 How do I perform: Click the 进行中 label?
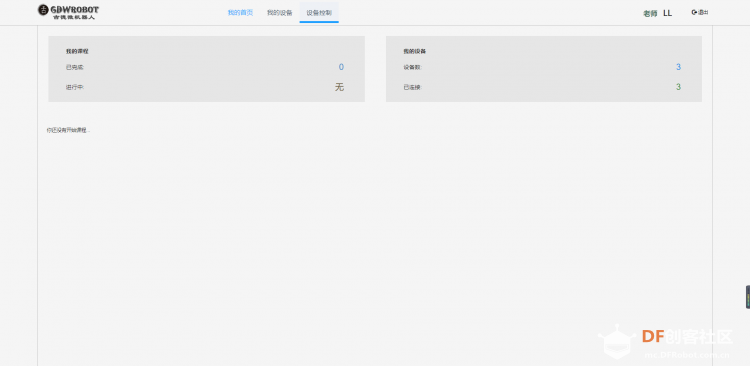coord(75,88)
